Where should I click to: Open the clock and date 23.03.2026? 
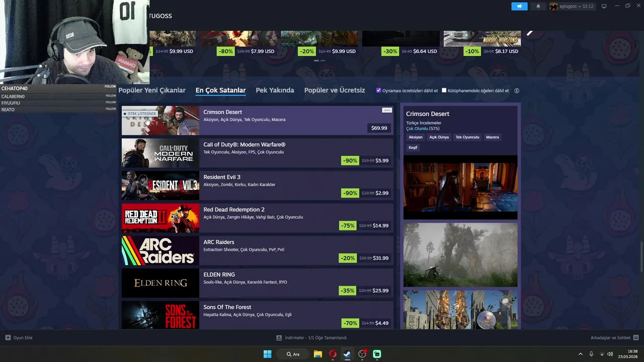(x=628, y=354)
